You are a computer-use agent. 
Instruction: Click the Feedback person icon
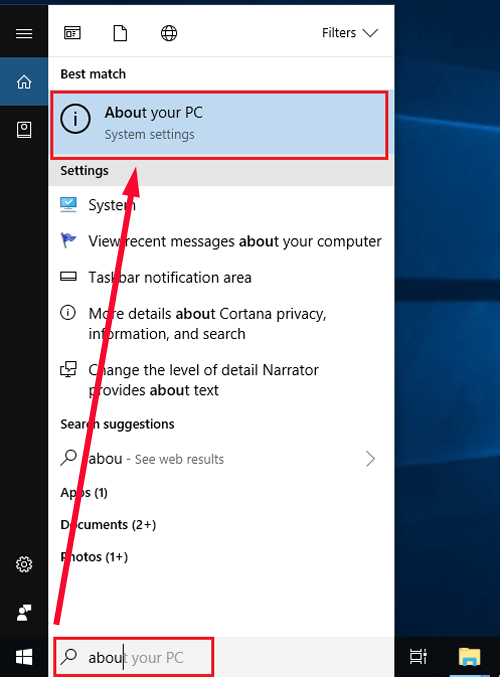pyautogui.click(x=24, y=612)
